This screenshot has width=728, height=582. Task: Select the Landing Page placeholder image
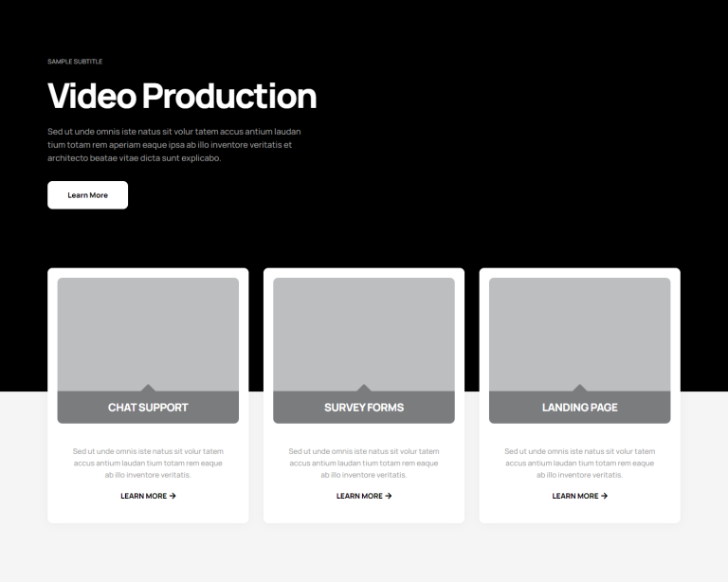580,332
